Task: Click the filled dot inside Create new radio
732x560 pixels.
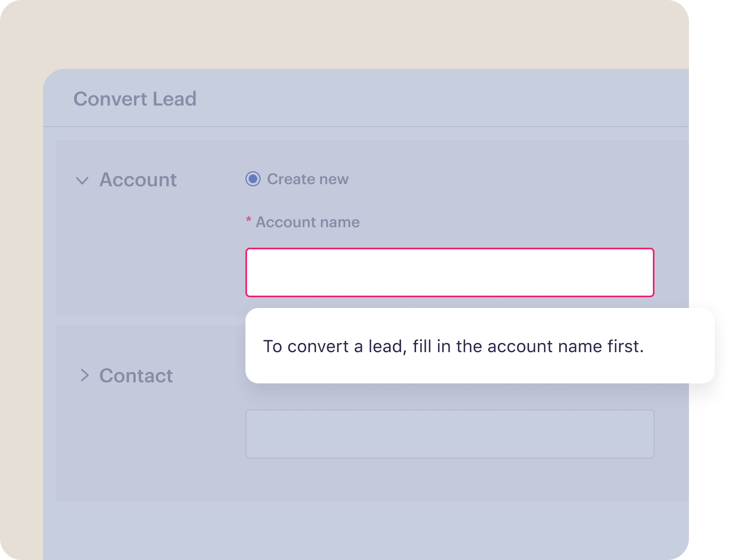Action: coord(253,179)
